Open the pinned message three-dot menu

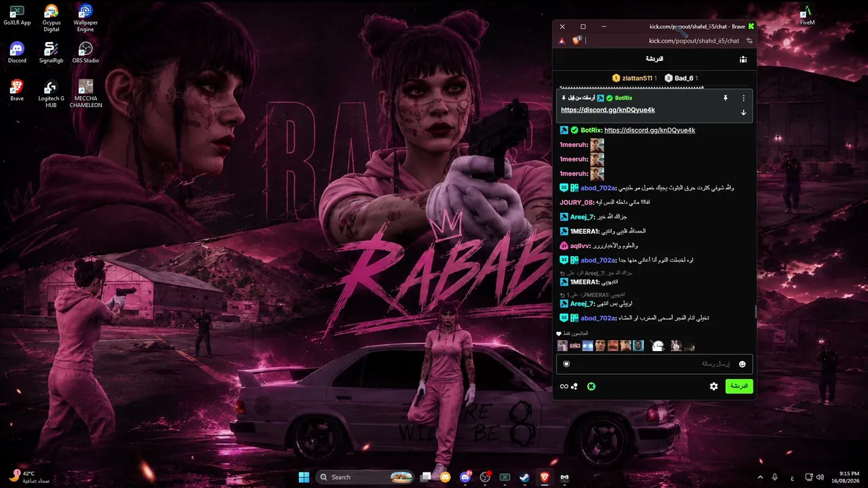pyautogui.click(x=743, y=98)
